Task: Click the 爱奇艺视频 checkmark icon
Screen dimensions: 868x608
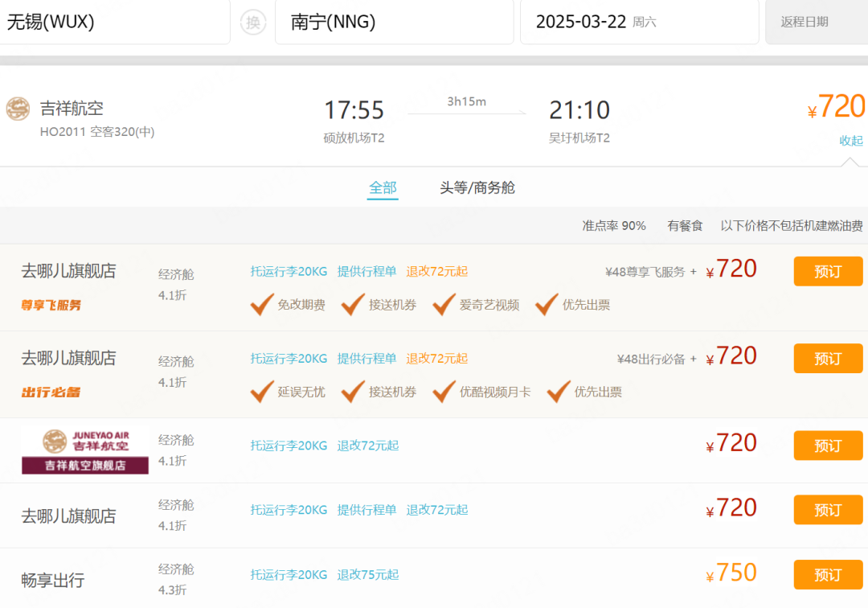Action: click(x=444, y=305)
